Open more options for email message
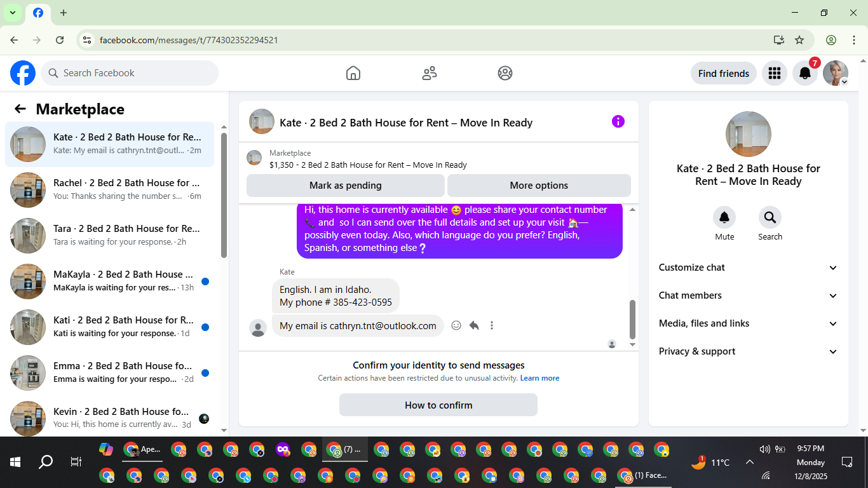 492,325
